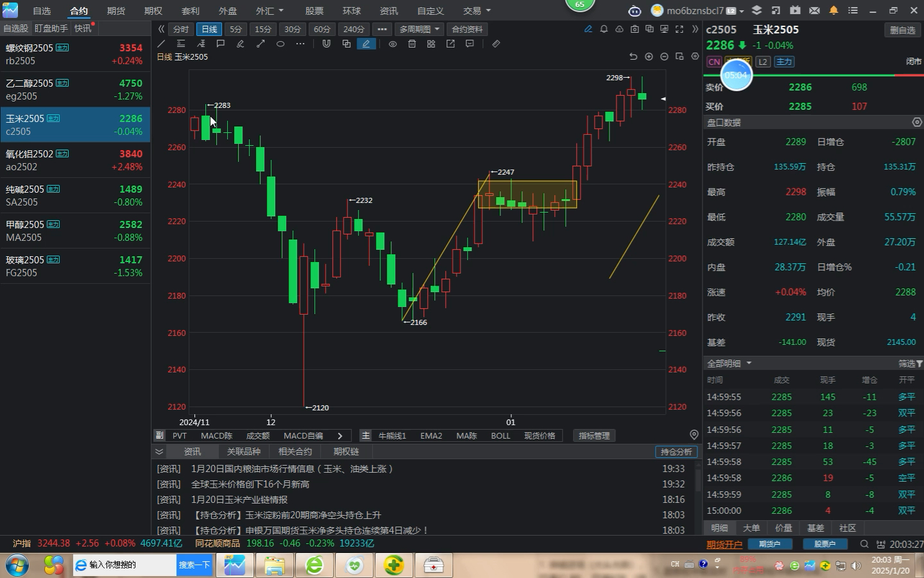
Task: Click the price alert bell icon
Action: click(604, 29)
